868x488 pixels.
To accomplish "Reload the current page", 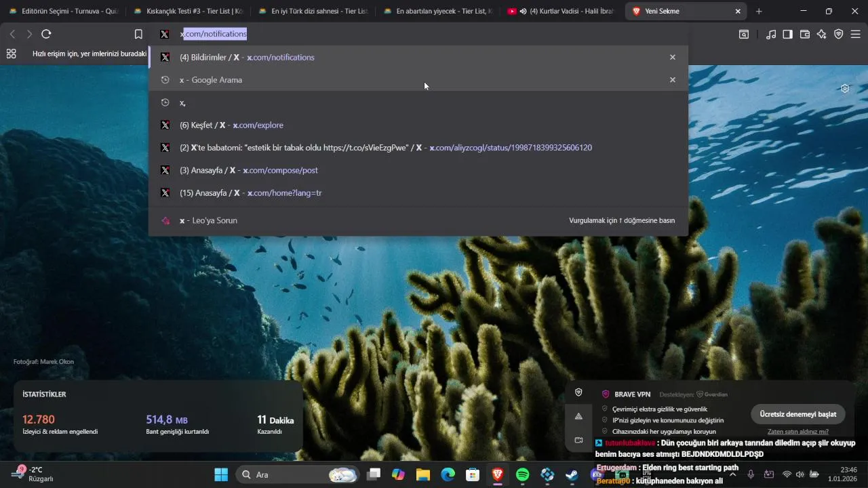I will click(x=46, y=34).
